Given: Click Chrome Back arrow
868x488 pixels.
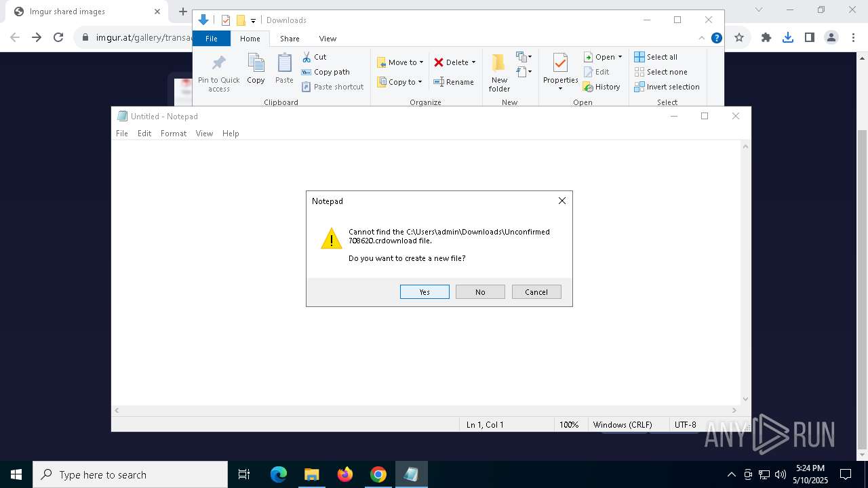Looking at the screenshot, I should 15,37.
